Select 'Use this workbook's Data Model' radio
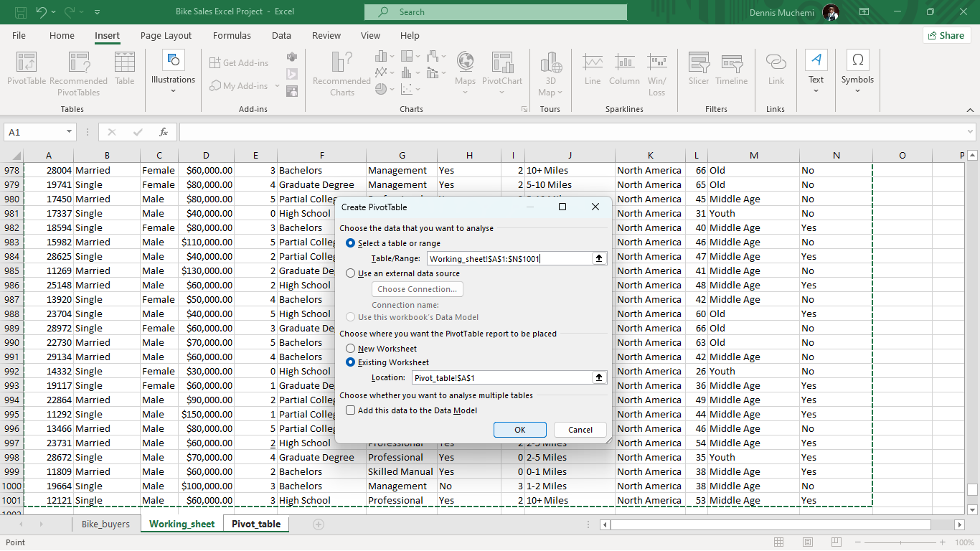Viewport: 980px width, 551px height. [351, 317]
